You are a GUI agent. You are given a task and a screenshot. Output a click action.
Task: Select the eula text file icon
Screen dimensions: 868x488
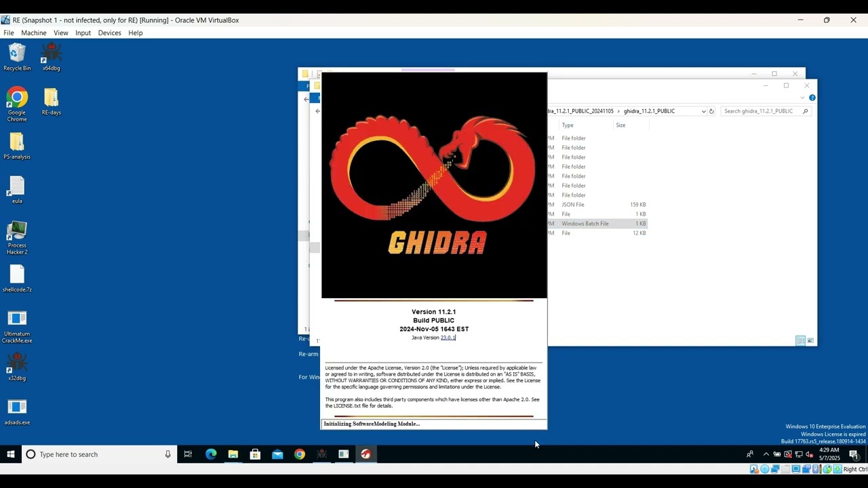(17, 190)
